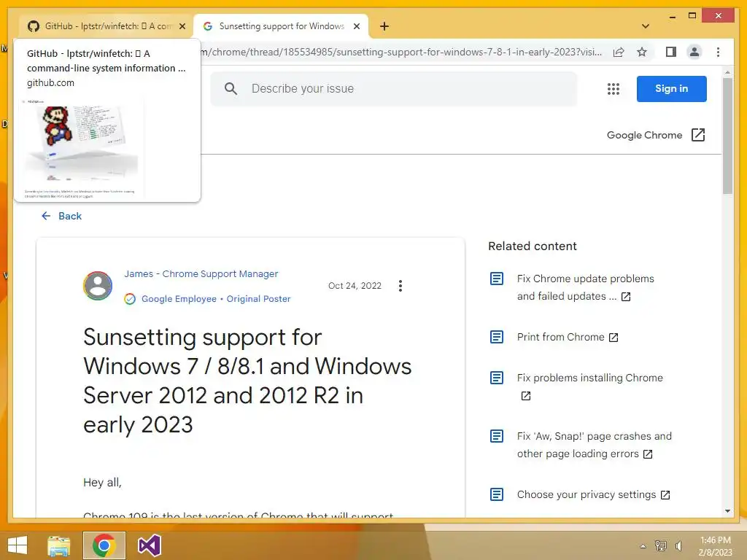Close the GitHub winfetch tab

pyautogui.click(x=182, y=26)
